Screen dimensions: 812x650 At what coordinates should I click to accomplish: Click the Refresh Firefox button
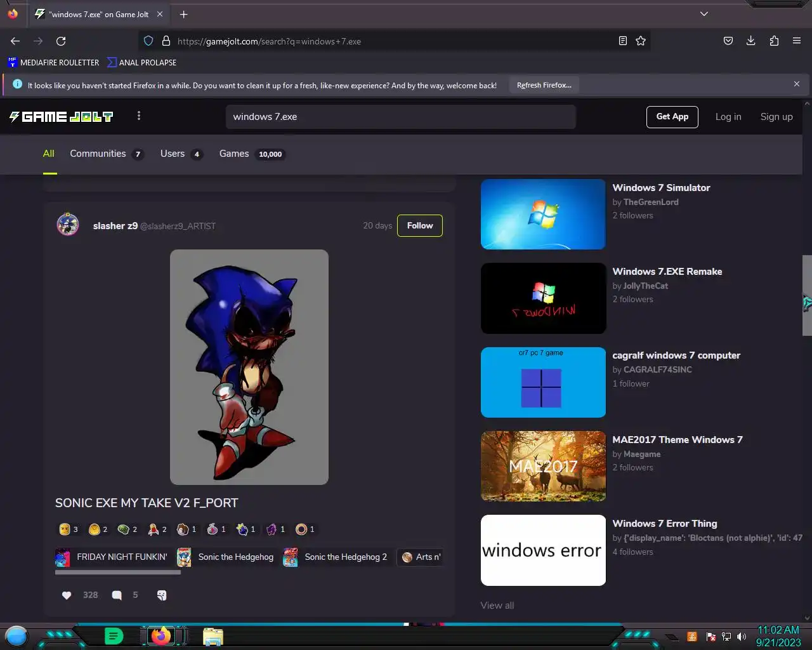pos(544,85)
